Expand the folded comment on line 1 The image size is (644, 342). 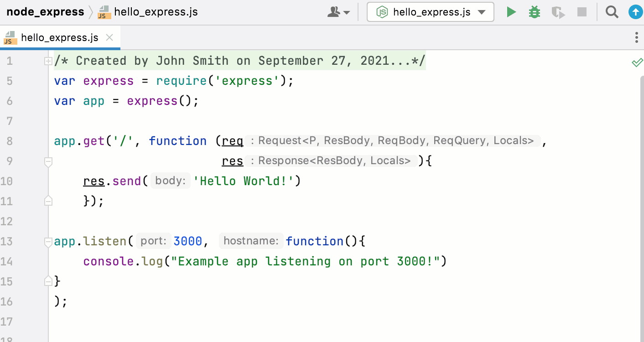click(x=48, y=60)
